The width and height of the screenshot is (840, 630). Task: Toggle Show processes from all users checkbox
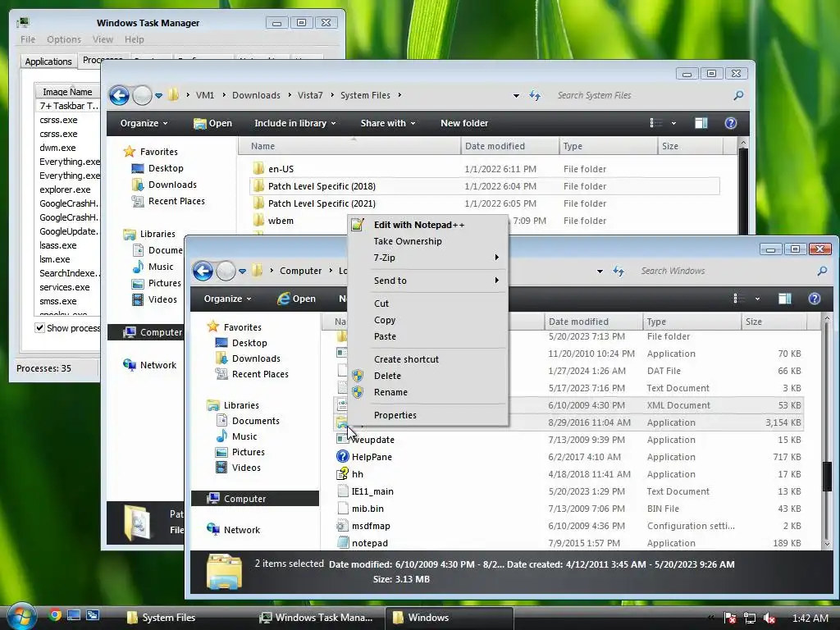coord(39,327)
